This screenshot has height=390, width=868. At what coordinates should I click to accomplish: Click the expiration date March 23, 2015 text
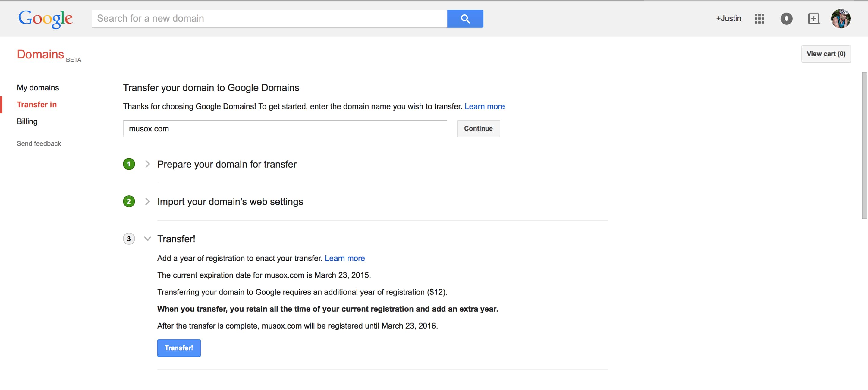(x=342, y=275)
